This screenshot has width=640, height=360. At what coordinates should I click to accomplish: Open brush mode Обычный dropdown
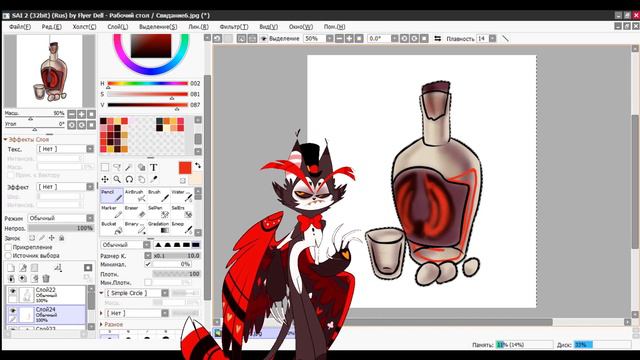[x=126, y=244]
